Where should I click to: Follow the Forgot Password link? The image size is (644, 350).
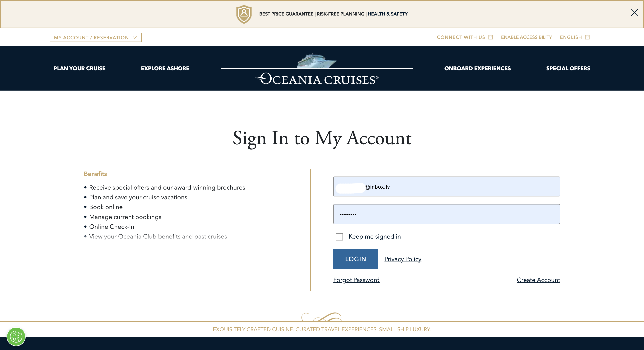356,280
